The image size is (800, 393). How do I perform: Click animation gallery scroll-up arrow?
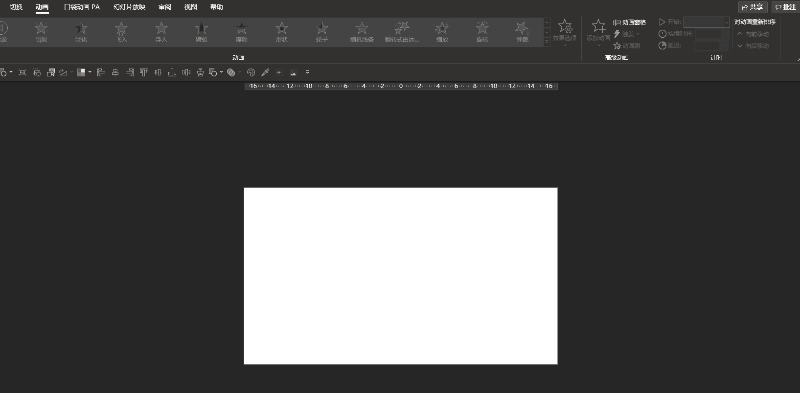click(547, 22)
